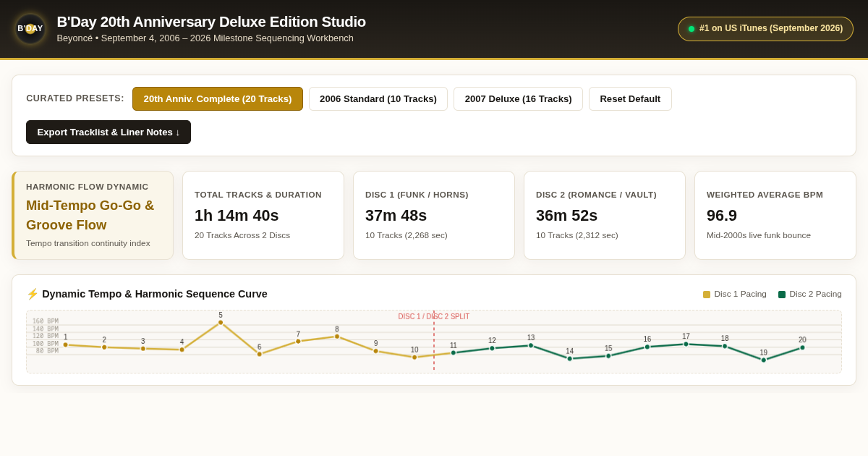This screenshot has width=868, height=456.
Task: Select track 16 point on Disc 2 line
Action: pos(647,347)
